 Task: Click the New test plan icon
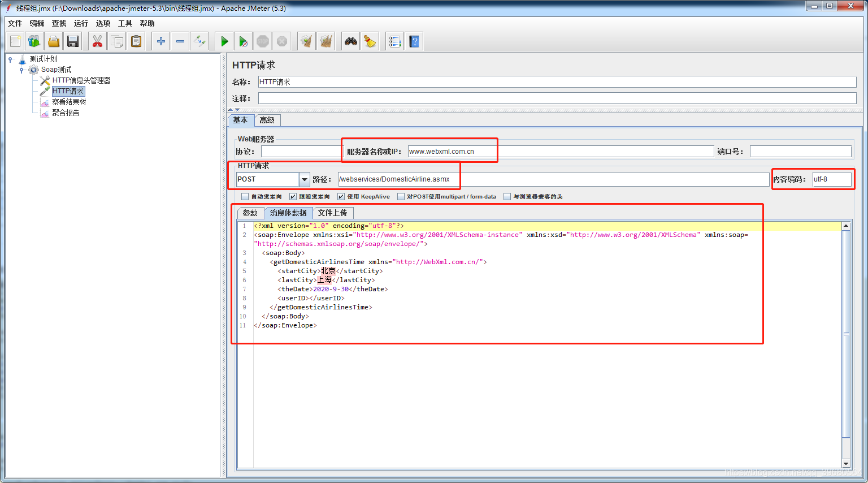15,41
